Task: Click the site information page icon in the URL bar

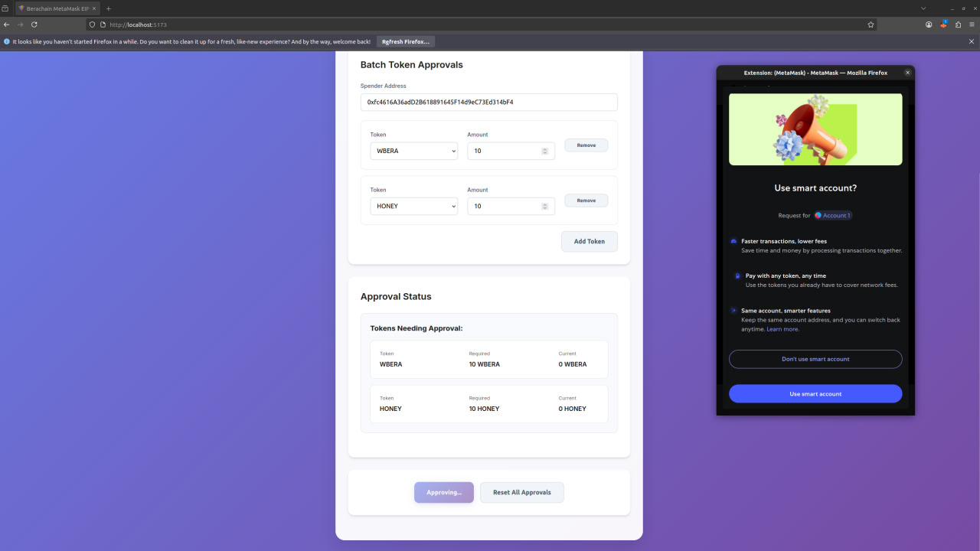Action: point(103,24)
